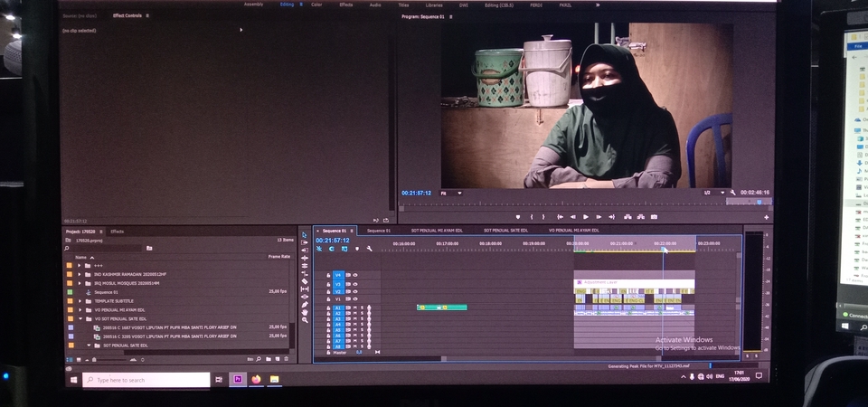The width and height of the screenshot is (868, 407).
Task: Add marker in the timeline panel
Action: (x=357, y=250)
